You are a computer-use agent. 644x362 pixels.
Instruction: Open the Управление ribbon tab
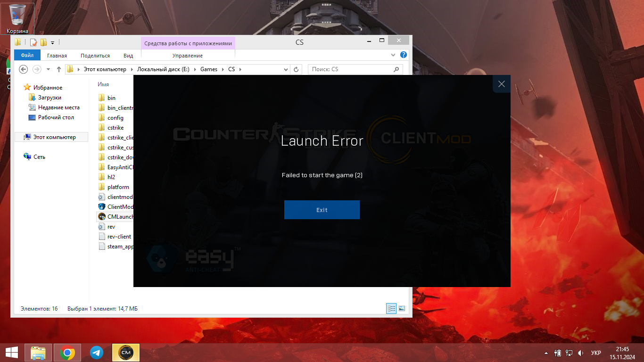[188, 56]
